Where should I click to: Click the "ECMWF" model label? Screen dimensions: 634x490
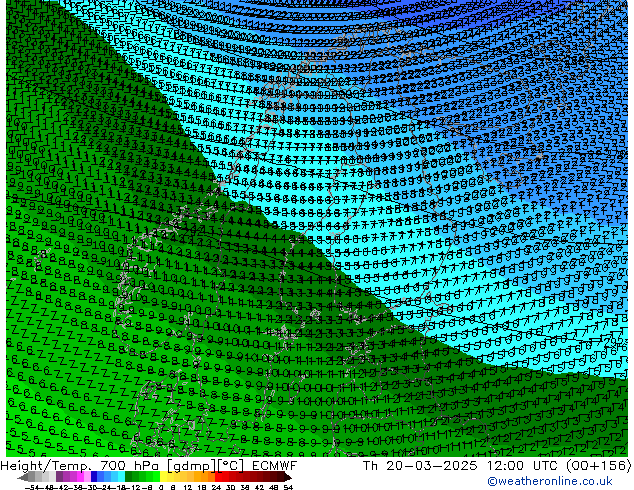pos(275,466)
